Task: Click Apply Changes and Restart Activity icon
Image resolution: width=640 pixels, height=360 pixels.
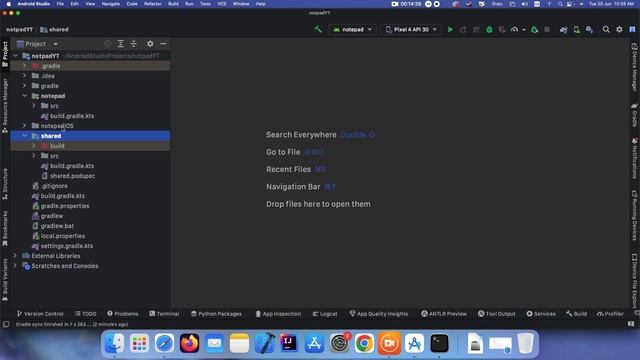Action: tap(463, 29)
